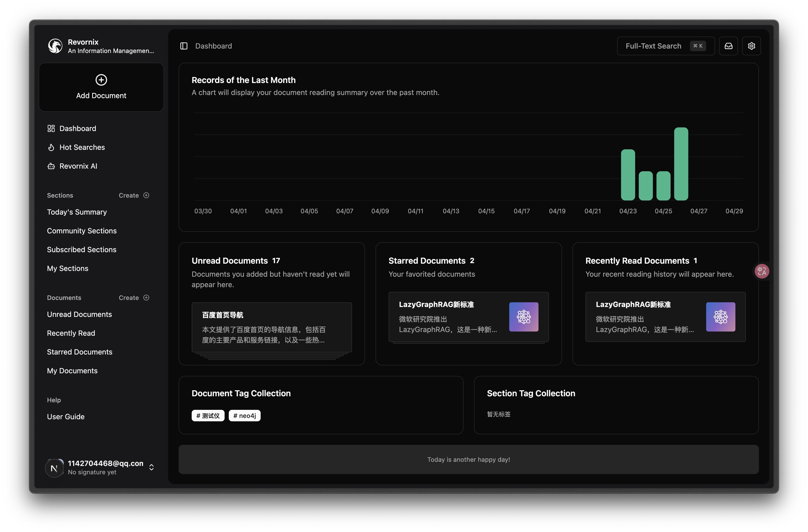
Task: Click the Revornix AI robot icon
Action: (x=51, y=166)
